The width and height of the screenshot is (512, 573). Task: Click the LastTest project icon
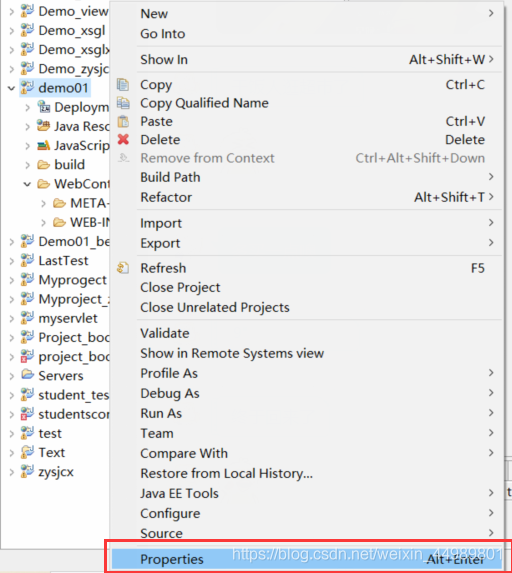(x=27, y=261)
